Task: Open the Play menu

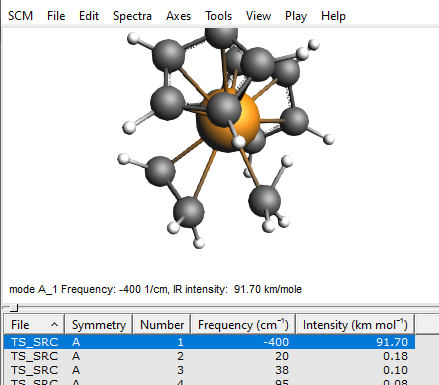Action: coord(296,16)
